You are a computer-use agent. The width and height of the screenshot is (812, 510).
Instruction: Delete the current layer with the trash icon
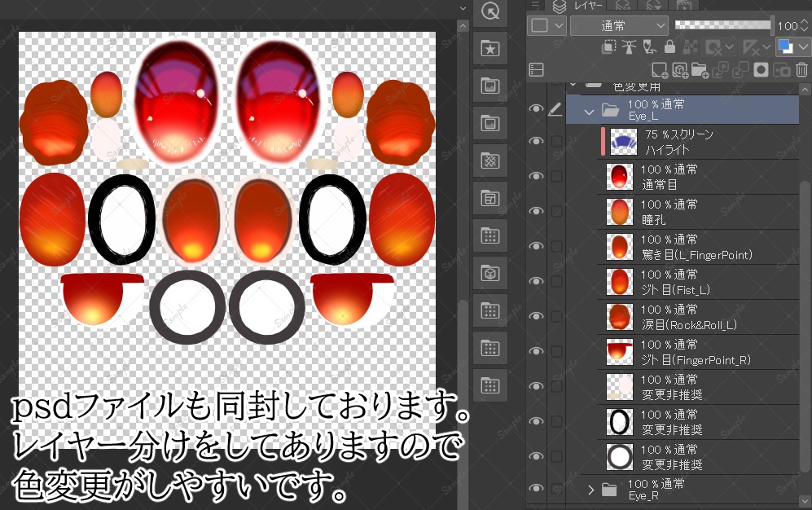tap(801, 69)
